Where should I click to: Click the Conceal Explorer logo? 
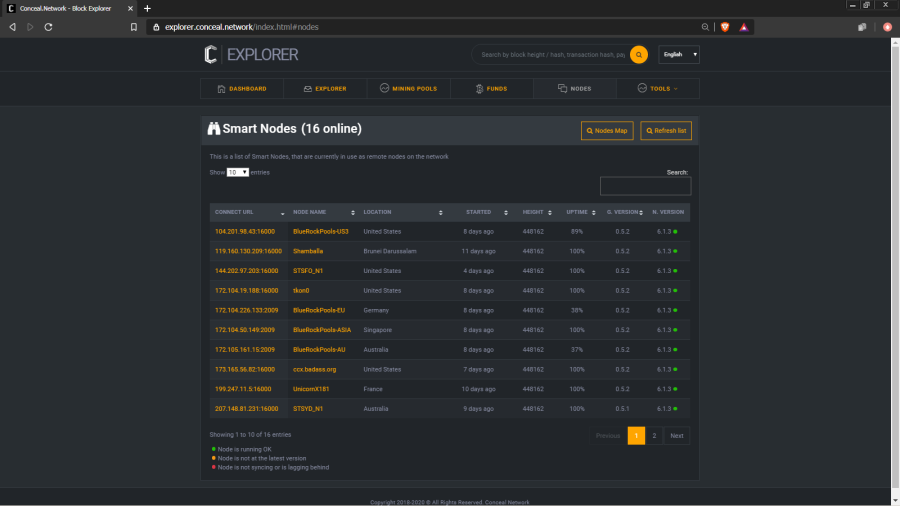(251, 55)
